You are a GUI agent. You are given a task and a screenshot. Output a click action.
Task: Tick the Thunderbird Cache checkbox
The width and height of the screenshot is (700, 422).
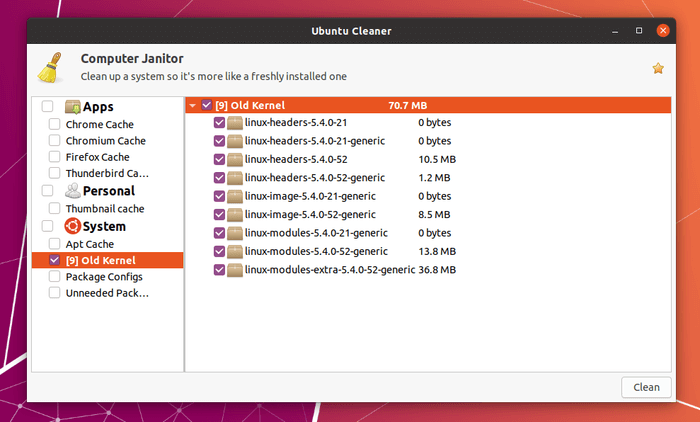(54, 173)
